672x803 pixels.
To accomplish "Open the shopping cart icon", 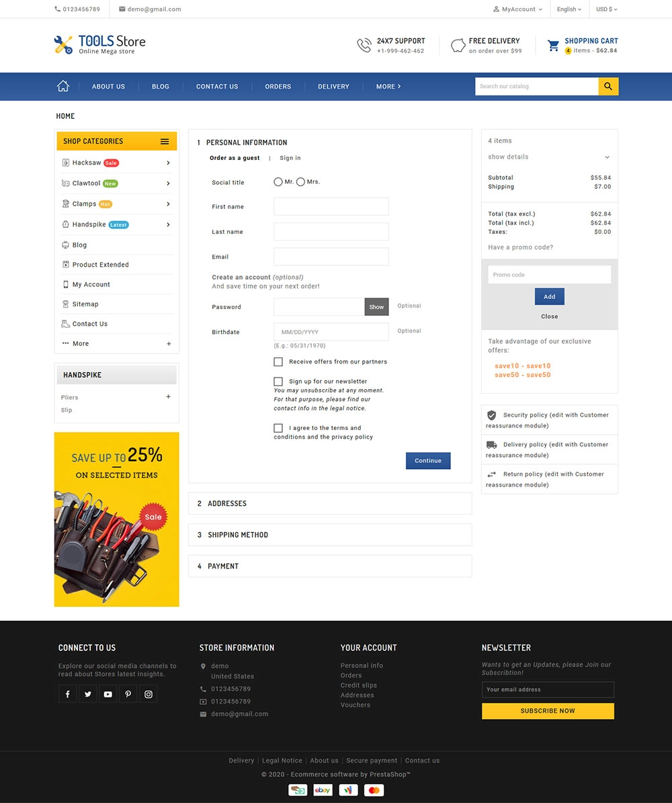I will click(553, 46).
